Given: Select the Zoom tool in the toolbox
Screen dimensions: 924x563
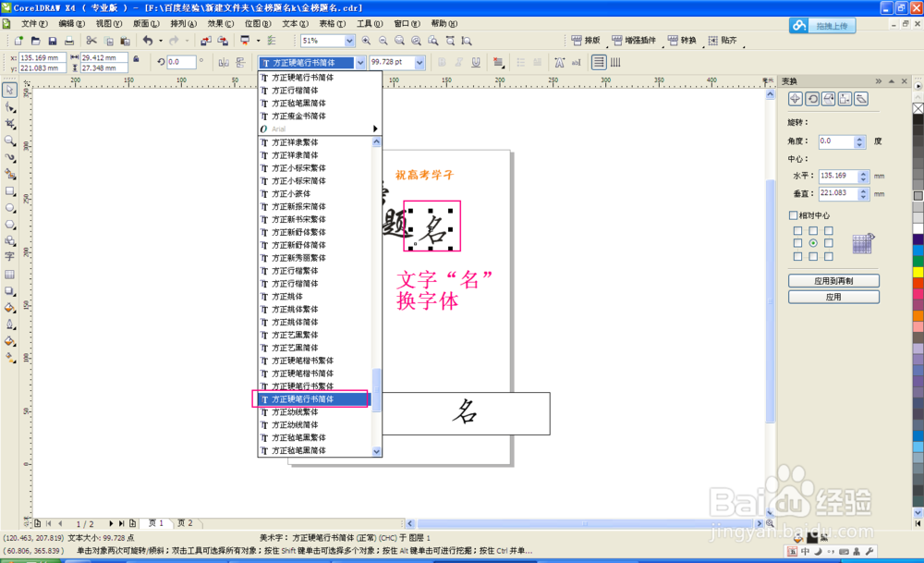Looking at the screenshot, I should tap(10, 141).
